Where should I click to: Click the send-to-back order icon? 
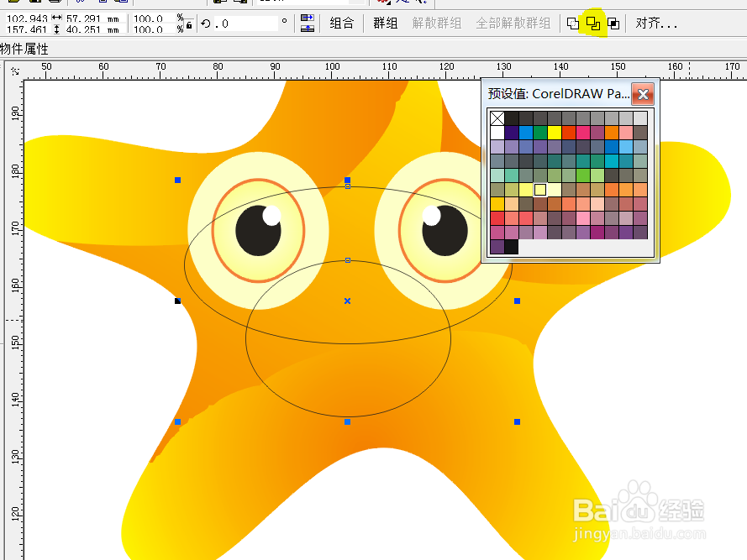[614, 23]
